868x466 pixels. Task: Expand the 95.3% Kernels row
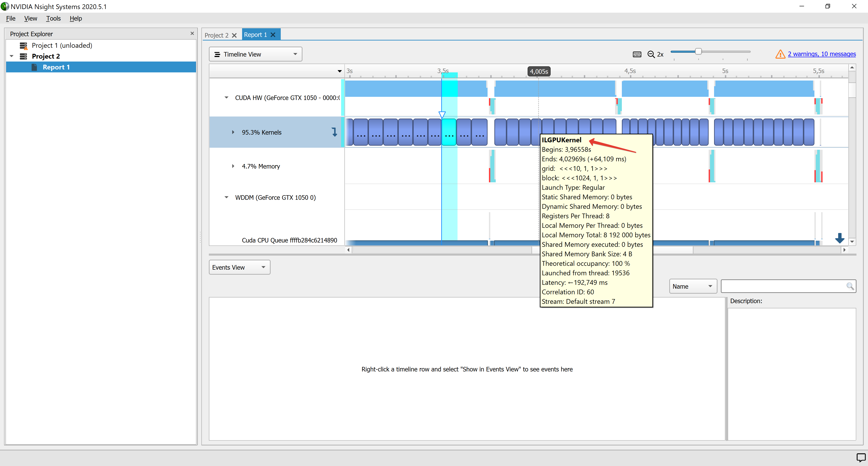pyautogui.click(x=233, y=132)
